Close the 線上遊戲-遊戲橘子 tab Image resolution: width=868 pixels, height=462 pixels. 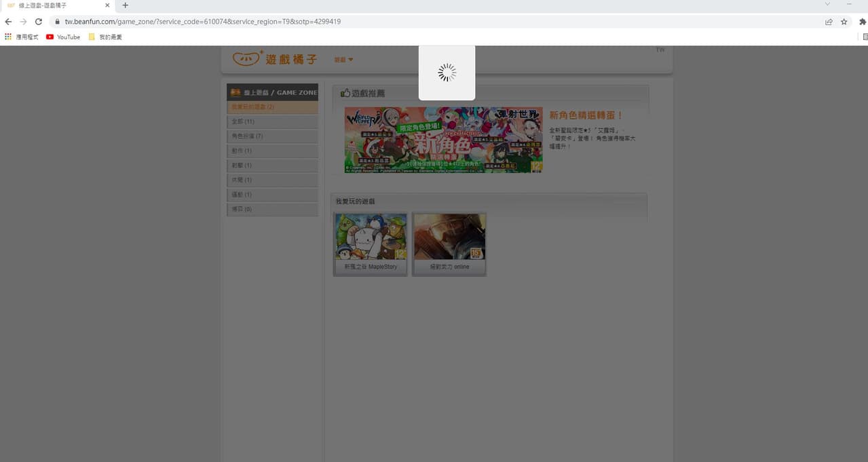[107, 5]
